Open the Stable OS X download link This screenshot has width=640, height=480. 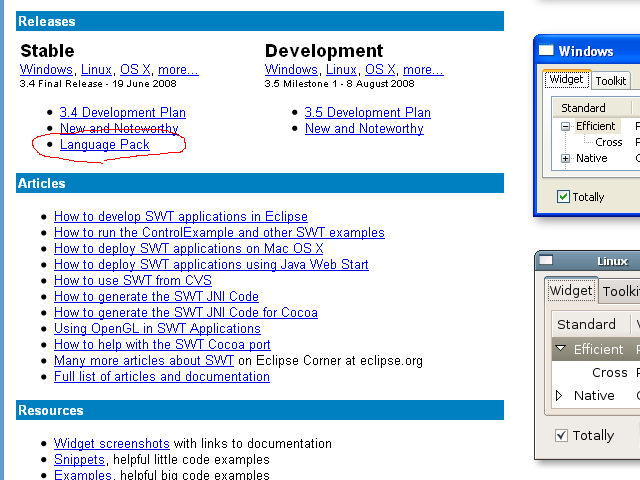point(135,70)
